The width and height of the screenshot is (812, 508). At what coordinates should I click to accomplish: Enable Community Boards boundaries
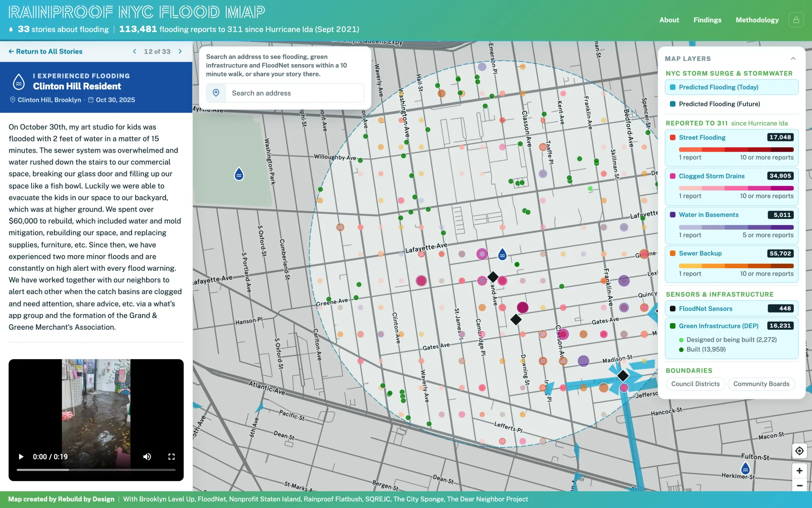[x=761, y=384]
